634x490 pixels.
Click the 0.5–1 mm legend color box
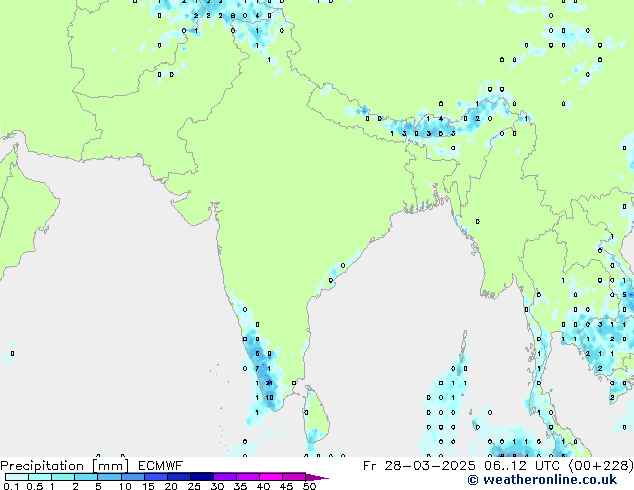click(x=40, y=477)
